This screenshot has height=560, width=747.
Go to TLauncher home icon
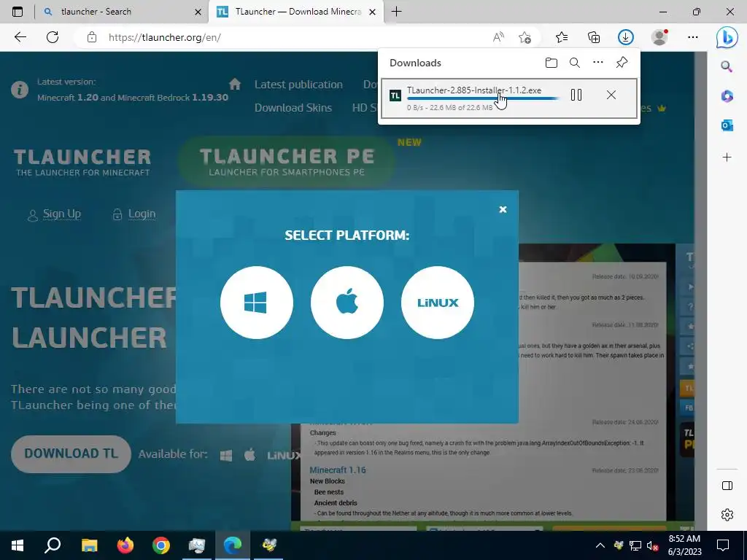235,85
